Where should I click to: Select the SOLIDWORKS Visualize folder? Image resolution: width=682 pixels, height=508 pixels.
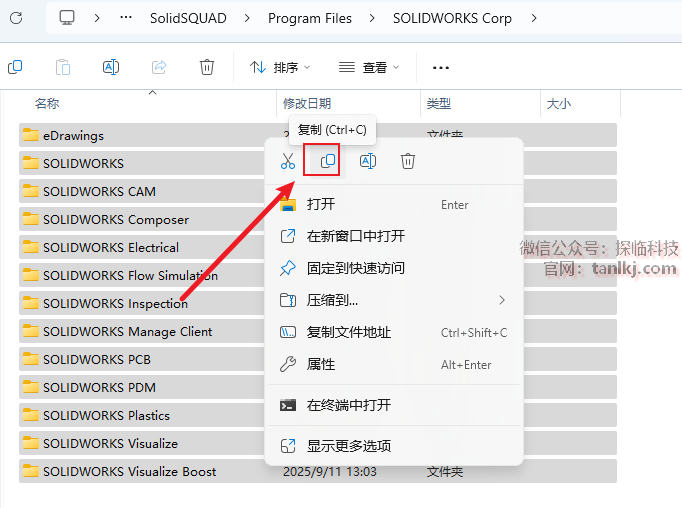tap(141, 443)
